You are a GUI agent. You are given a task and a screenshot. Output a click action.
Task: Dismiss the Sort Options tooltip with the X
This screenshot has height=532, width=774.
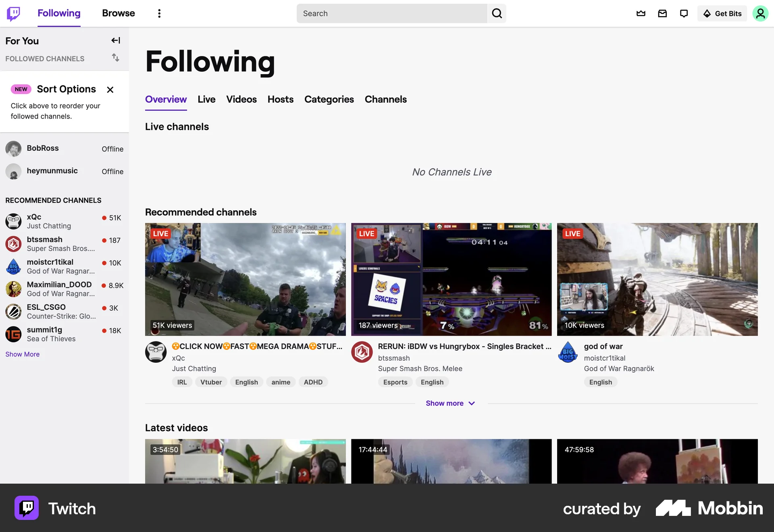(x=110, y=89)
